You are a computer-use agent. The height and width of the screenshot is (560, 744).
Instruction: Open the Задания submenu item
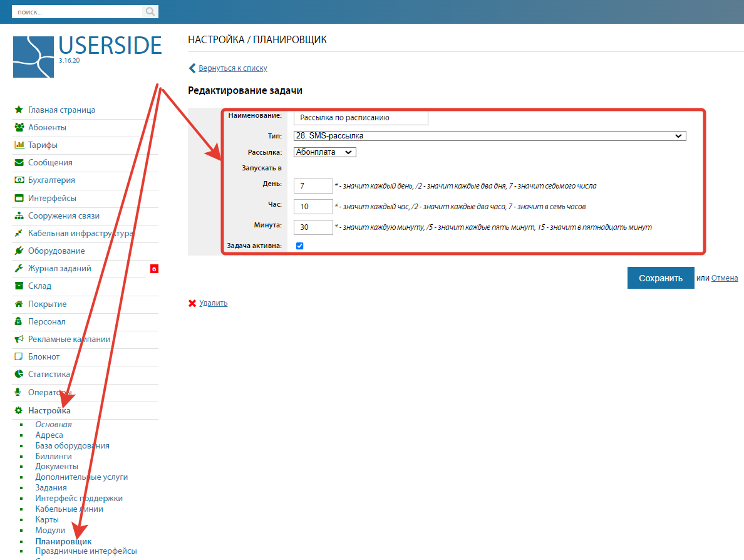[x=51, y=488]
